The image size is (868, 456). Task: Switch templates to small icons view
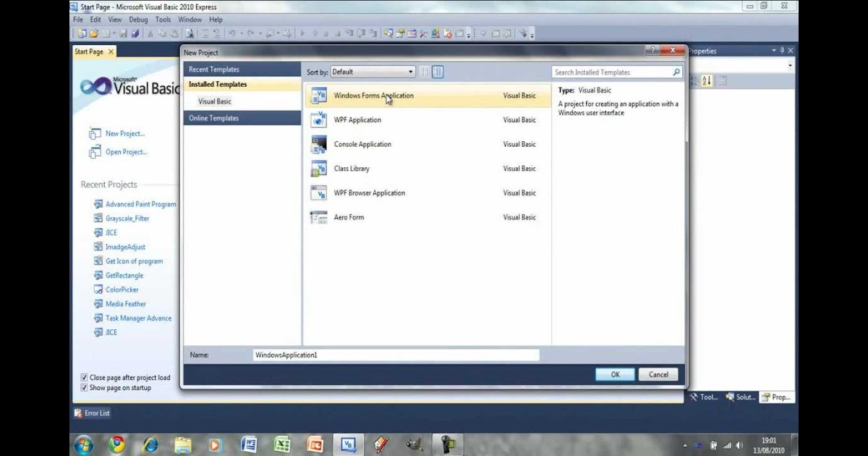[425, 72]
